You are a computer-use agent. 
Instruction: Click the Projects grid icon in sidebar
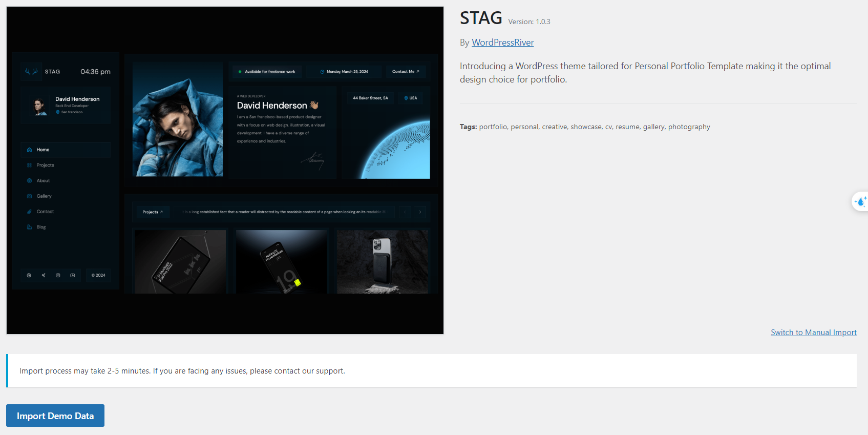pos(29,165)
